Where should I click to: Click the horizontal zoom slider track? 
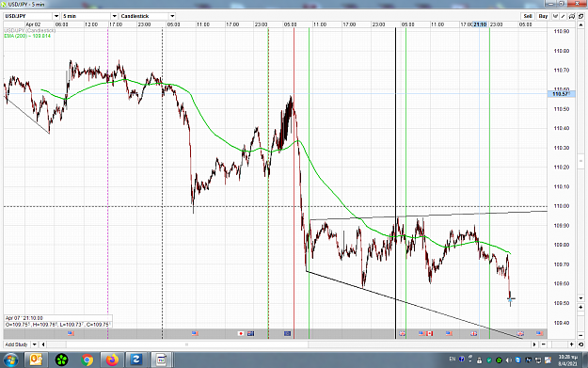557,344
